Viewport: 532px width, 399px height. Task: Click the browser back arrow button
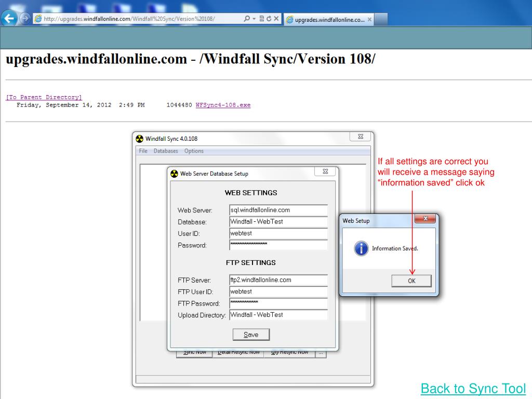pos(9,18)
